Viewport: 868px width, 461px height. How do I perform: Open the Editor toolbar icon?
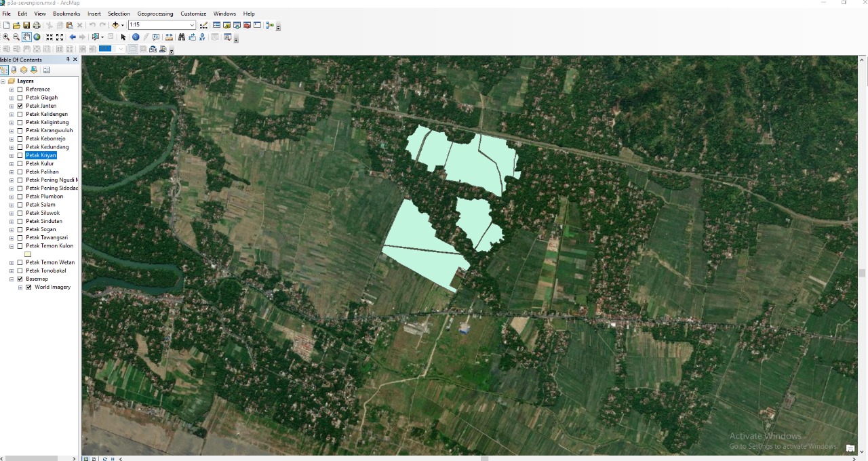[203, 25]
